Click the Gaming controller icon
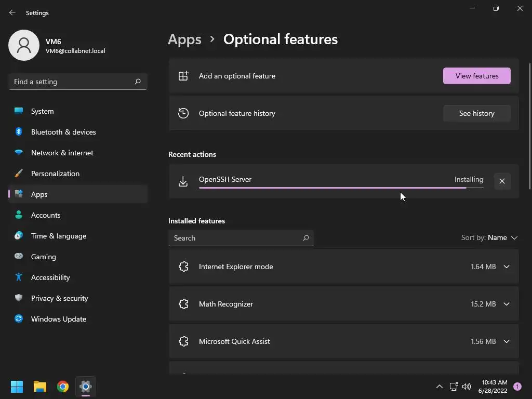532x399 pixels. 19,257
